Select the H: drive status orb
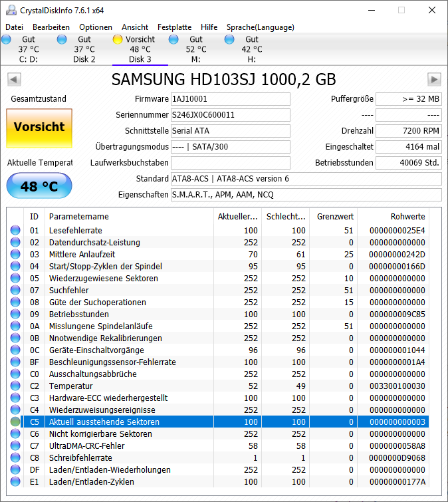This screenshot has height=502, width=448. coord(229,39)
